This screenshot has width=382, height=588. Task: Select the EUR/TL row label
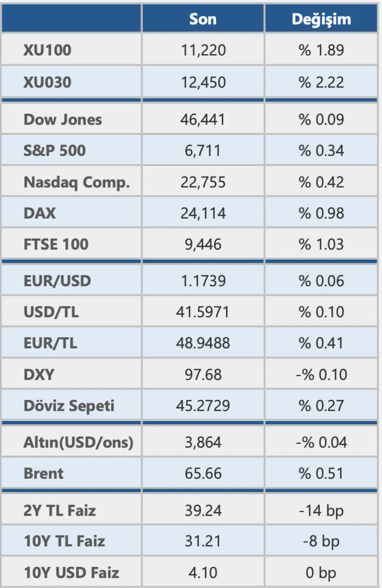[51, 343]
